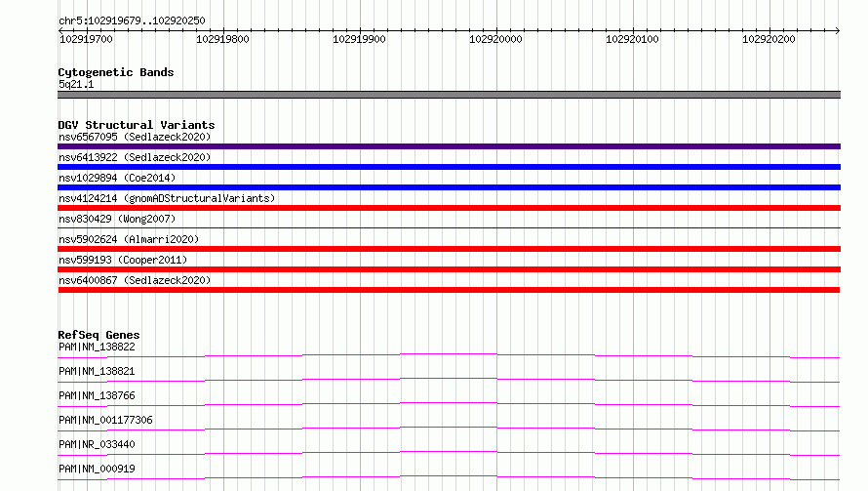
Task: Click the red nsv5902624 variant bar
Action: 449,249
